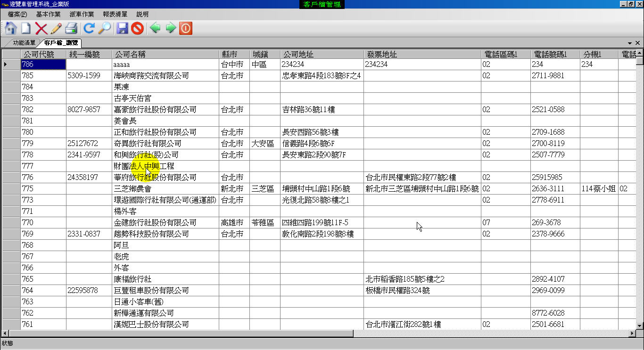Click the horizontal scrollbar left arrow
This screenshot has width=644, height=350.
pyautogui.click(x=4, y=334)
